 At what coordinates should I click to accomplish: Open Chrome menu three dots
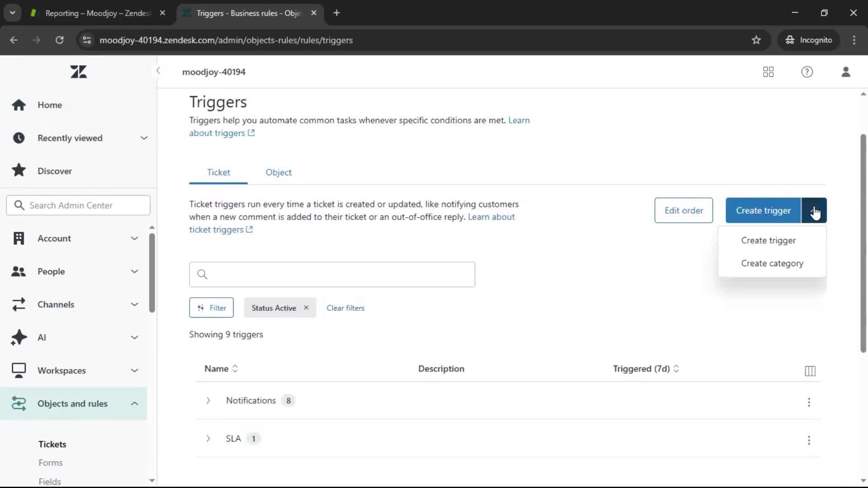[x=854, y=40]
